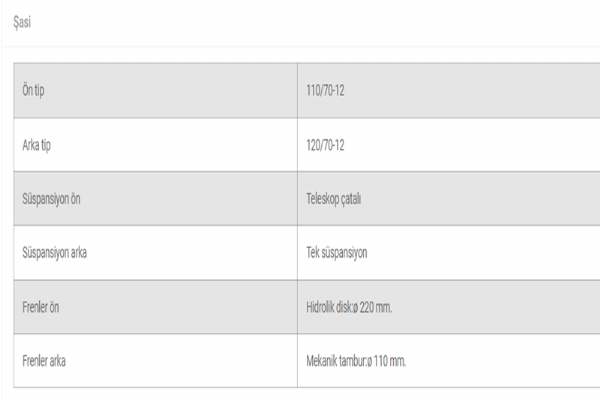Viewport: 600px width, 400px height.
Task: Click süspansiyon in the Tek süspansiyon value
Action: [346, 253]
